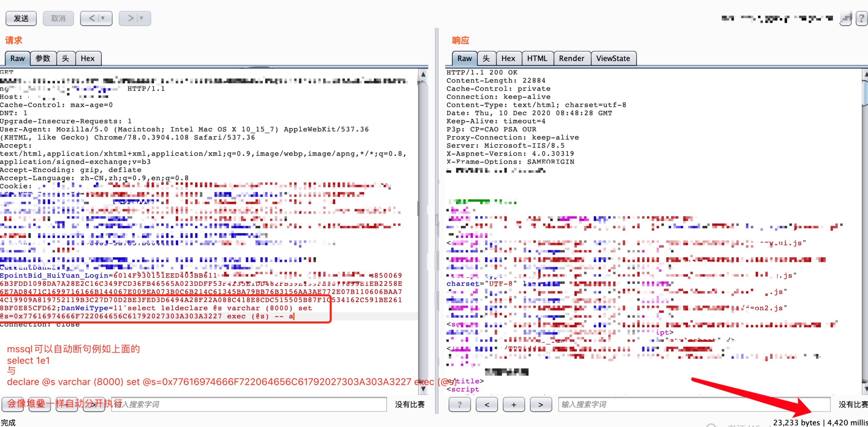Screen dimensions: 868x427
Task: Click the request search input field
Action: click(249, 404)
